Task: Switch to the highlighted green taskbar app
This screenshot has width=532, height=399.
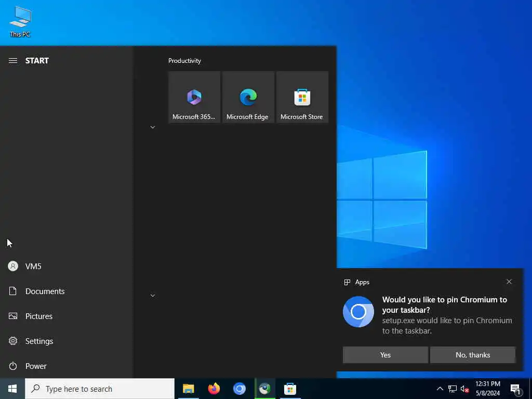Action: click(x=264, y=389)
